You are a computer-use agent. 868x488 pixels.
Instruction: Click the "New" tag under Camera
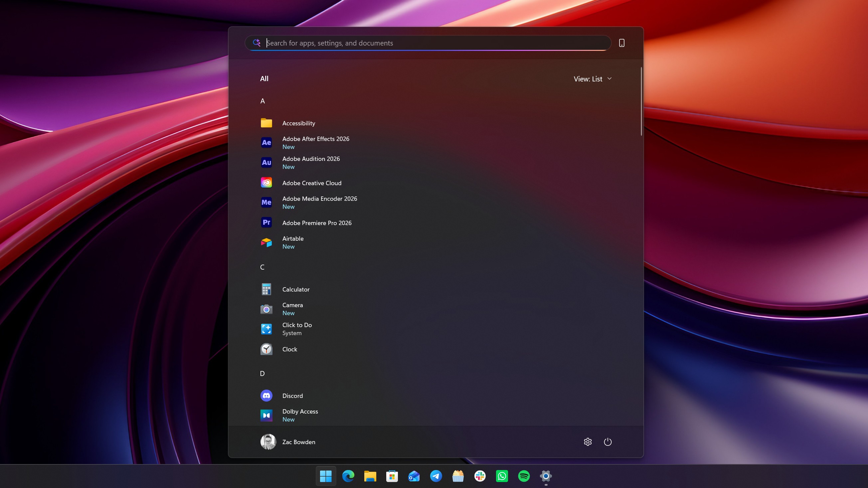288,313
